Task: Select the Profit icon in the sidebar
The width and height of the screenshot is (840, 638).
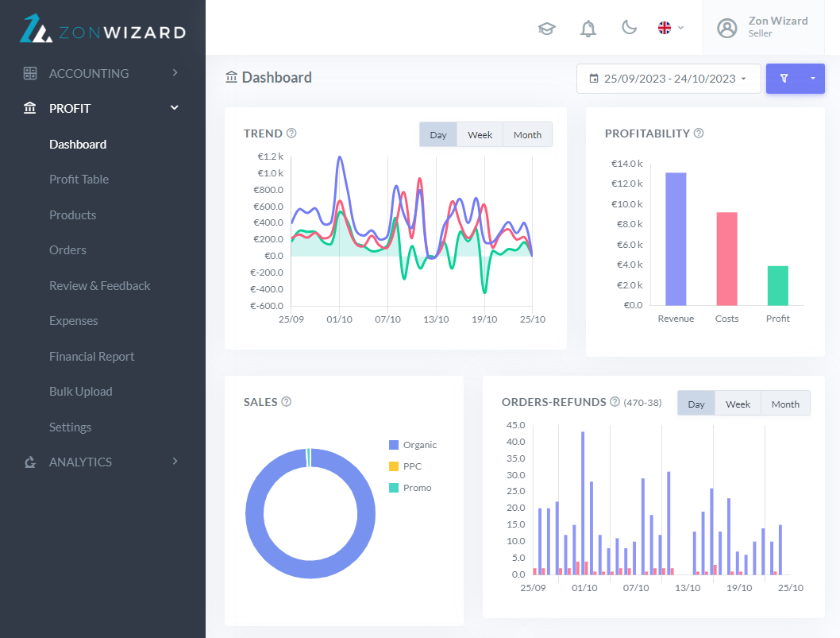Action: [30, 107]
